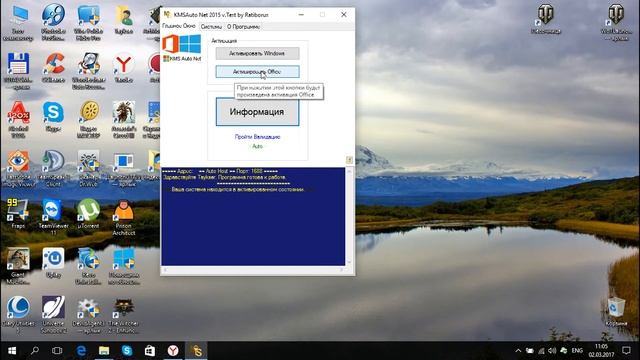This screenshot has width=640, height=360.
Task: Click the small yellow icon above the console
Action: [x=349, y=160]
